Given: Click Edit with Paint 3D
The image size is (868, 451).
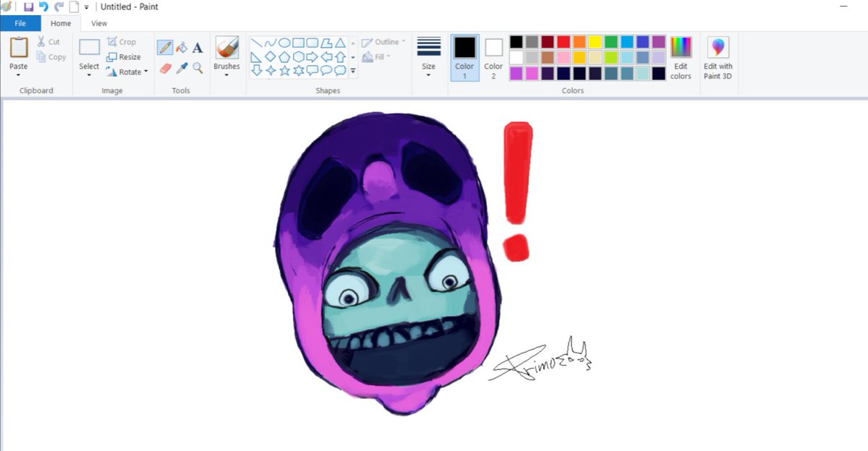Looking at the screenshot, I should pyautogui.click(x=718, y=58).
